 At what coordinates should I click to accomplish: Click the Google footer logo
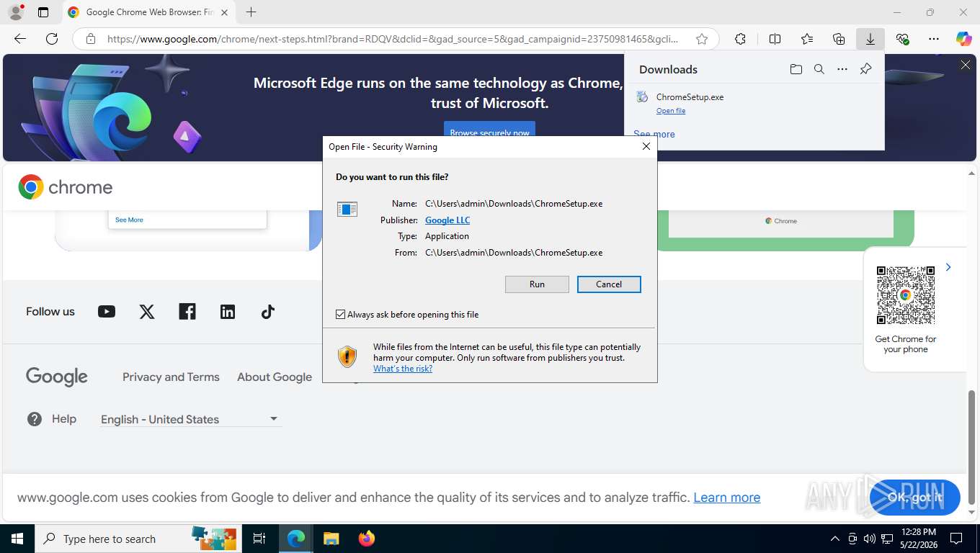(57, 377)
